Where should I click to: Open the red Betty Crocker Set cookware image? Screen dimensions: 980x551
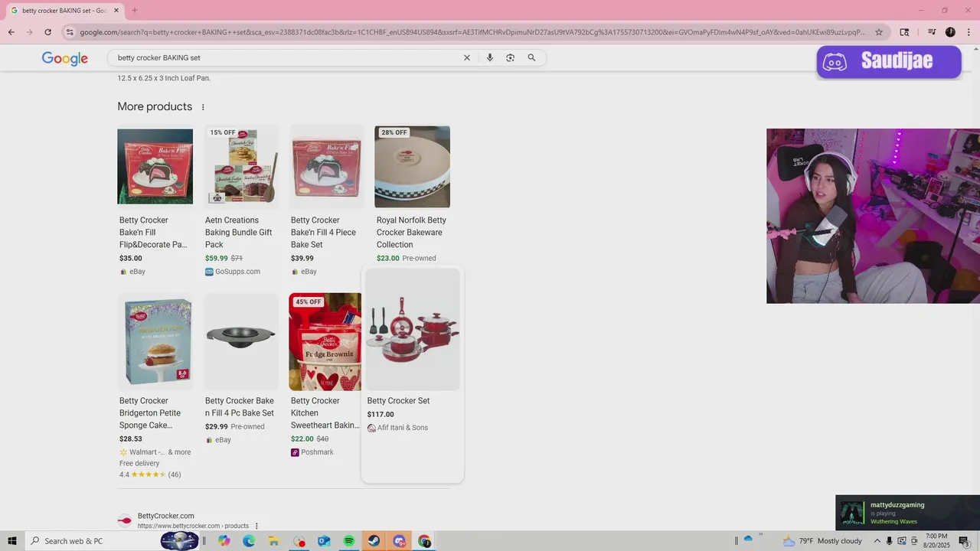point(413,329)
